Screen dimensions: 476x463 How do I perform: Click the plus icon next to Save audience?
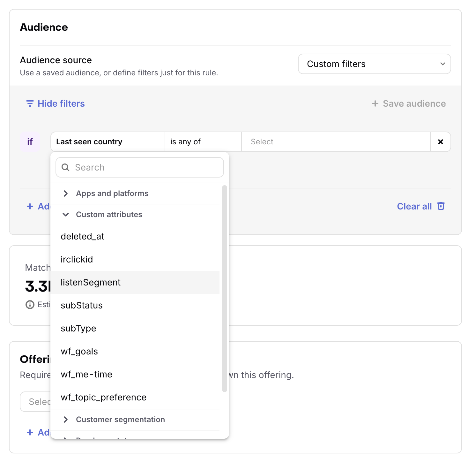click(x=375, y=103)
